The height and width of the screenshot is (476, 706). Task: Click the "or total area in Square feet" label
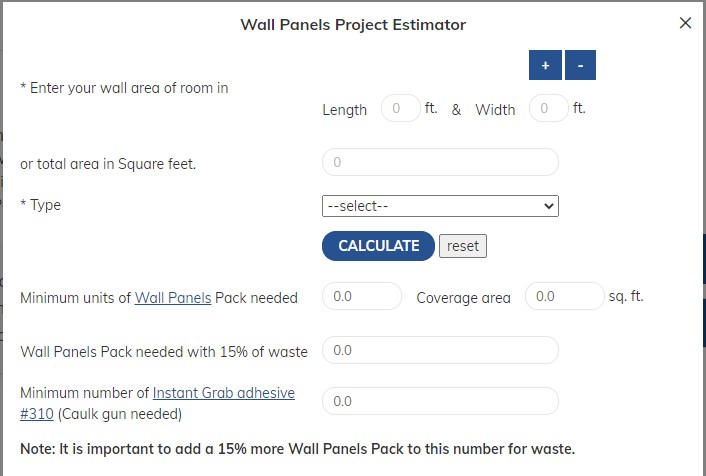tap(108, 164)
